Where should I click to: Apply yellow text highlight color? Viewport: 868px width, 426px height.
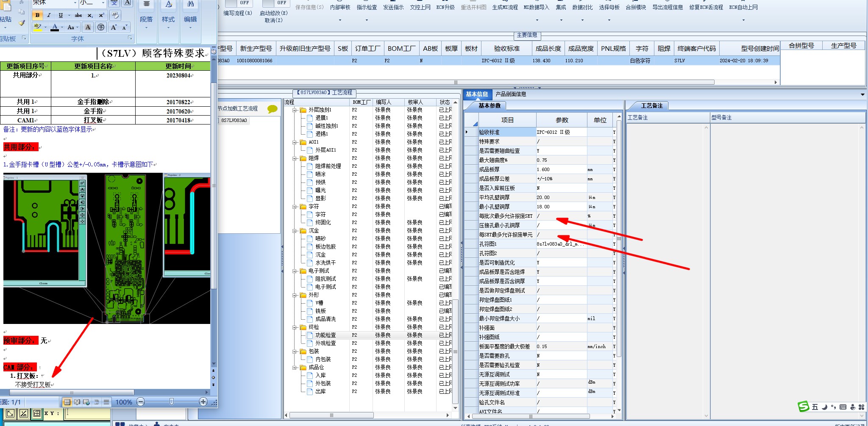point(37,27)
